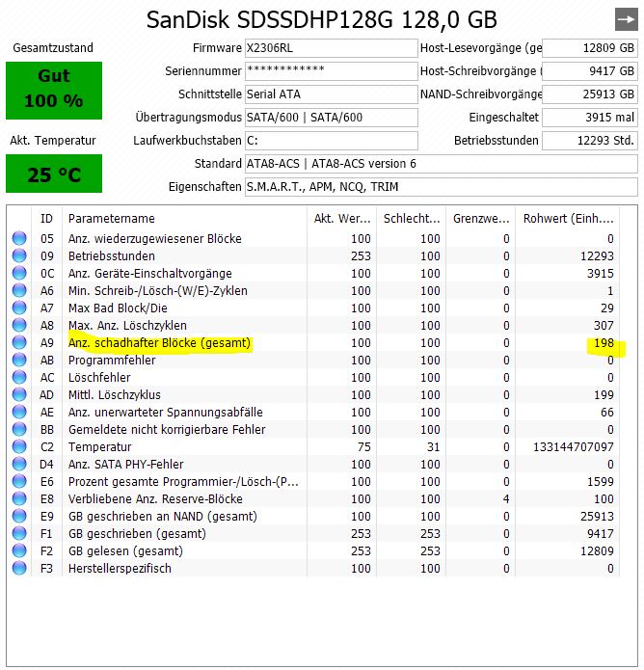Screen dimensions: 644x670
Task: Select 'Anz. wiederzugewiesener Blöcke' row
Action: pos(312,238)
